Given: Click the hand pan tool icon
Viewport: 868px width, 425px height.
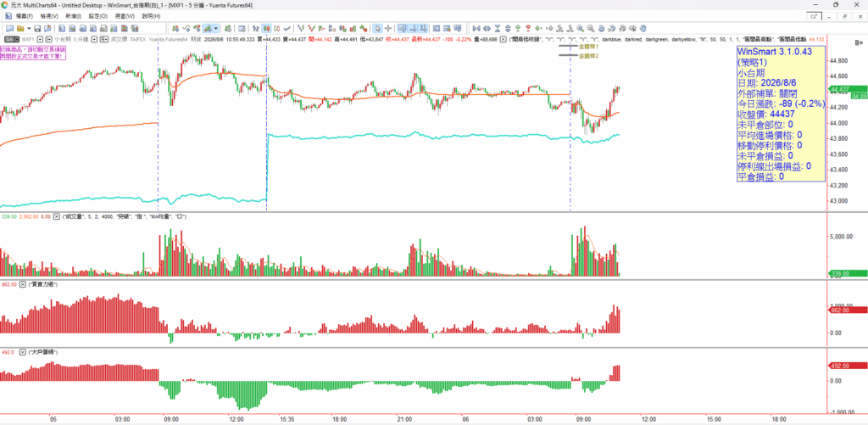Looking at the screenshot, I should tap(643, 28).
